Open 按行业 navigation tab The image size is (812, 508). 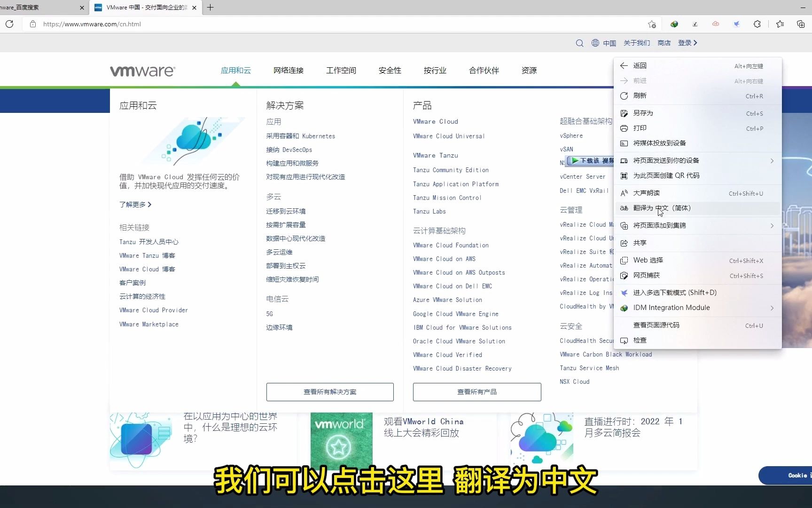click(x=435, y=71)
